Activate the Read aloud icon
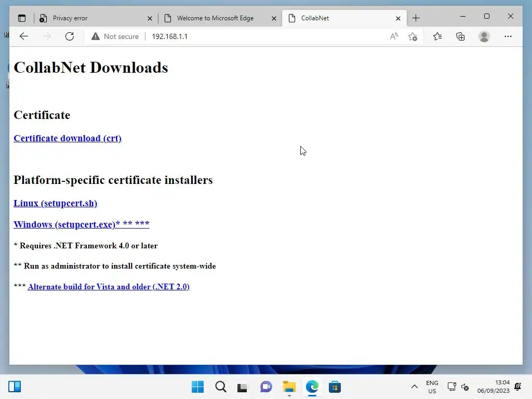This screenshot has width=532, height=399. (394, 36)
